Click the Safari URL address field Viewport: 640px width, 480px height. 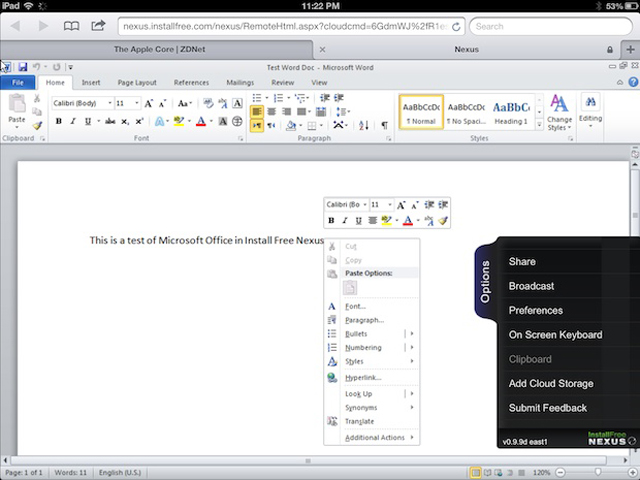286,27
